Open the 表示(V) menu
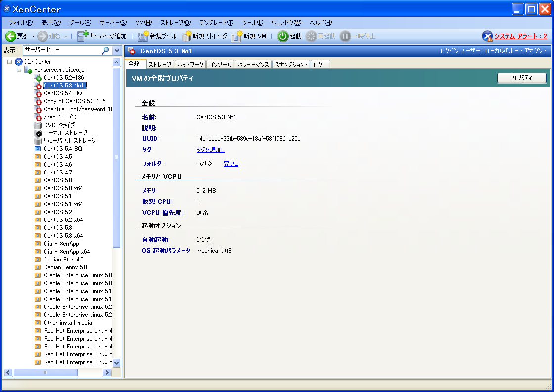This screenshot has width=554, height=392. [x=51, y=23]
